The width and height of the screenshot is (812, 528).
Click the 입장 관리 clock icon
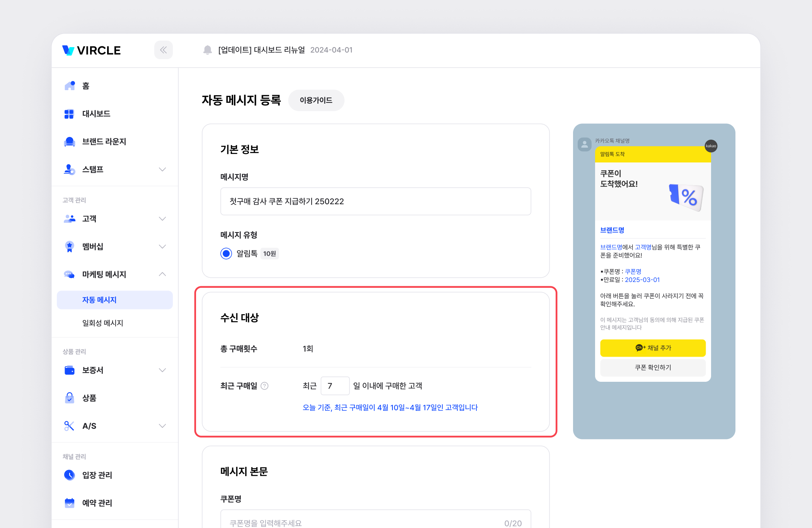70,475
